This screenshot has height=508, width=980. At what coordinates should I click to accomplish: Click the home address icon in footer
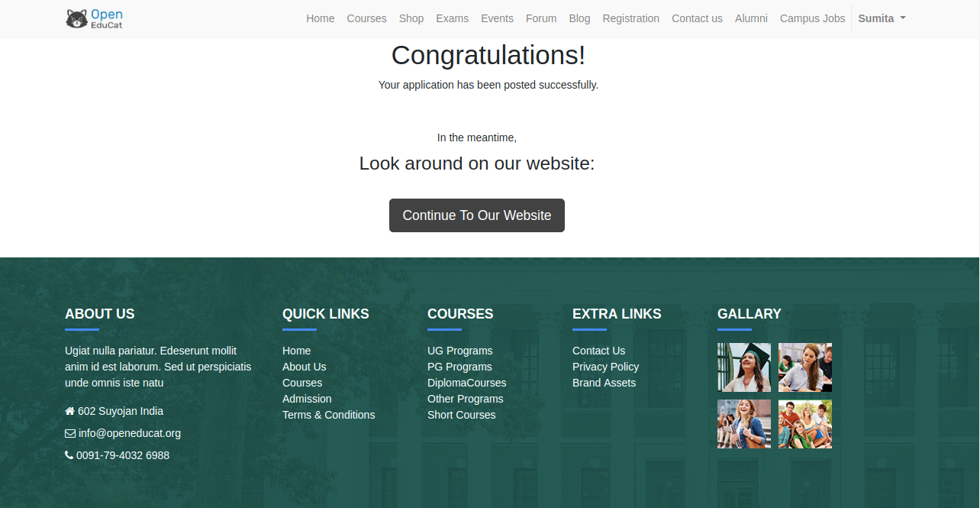(70, 411)
